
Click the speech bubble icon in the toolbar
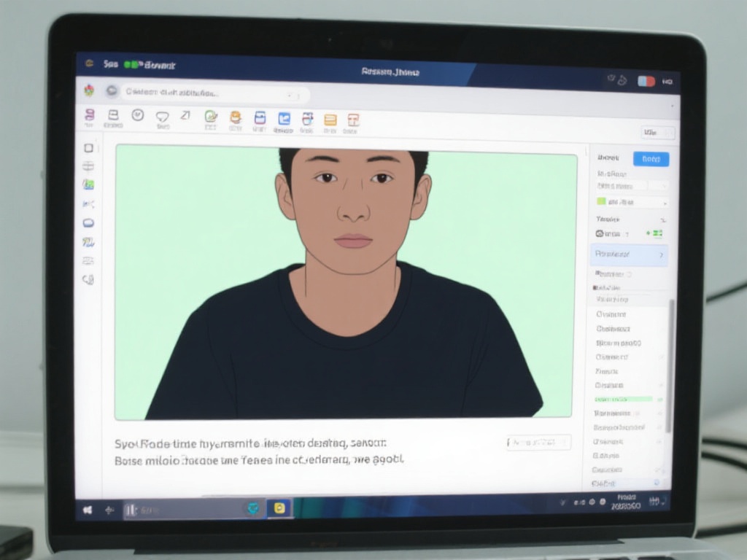(x=162, y=117)
